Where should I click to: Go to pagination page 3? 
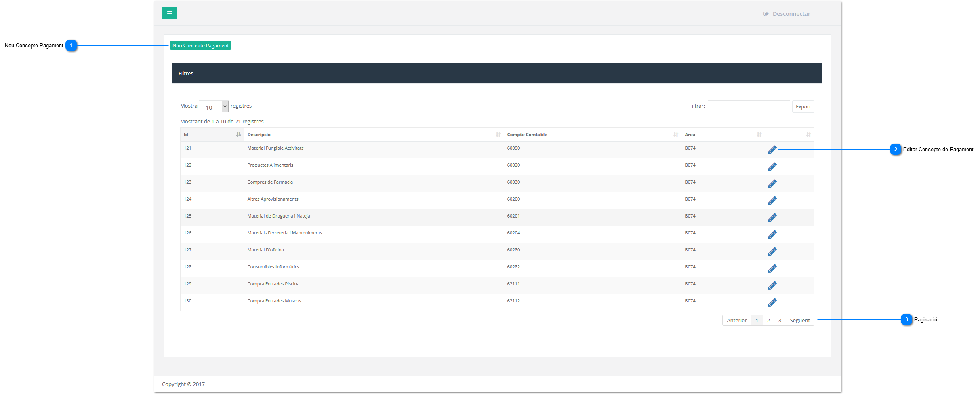pos(780,321)
